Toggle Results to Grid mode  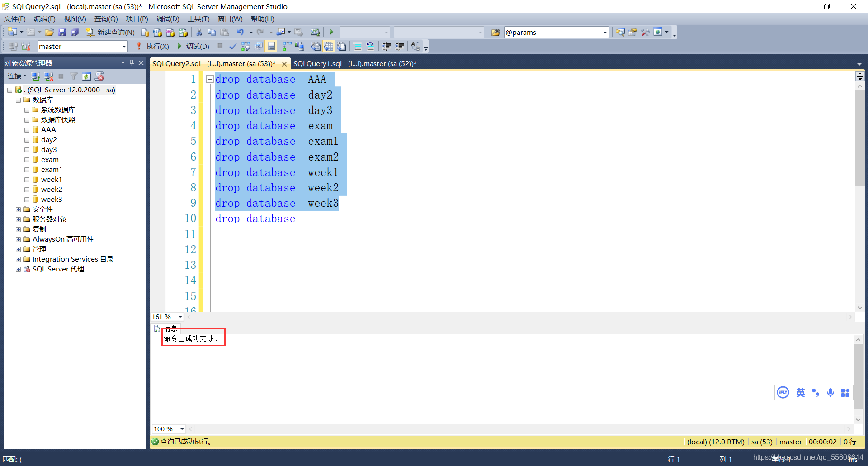tap(329, 46)
